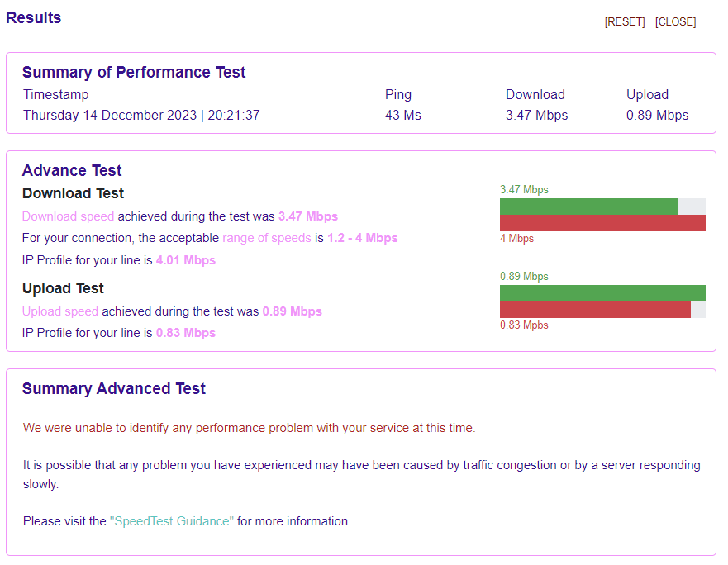Click the "range of speeds" link

[x=267, y=238]
